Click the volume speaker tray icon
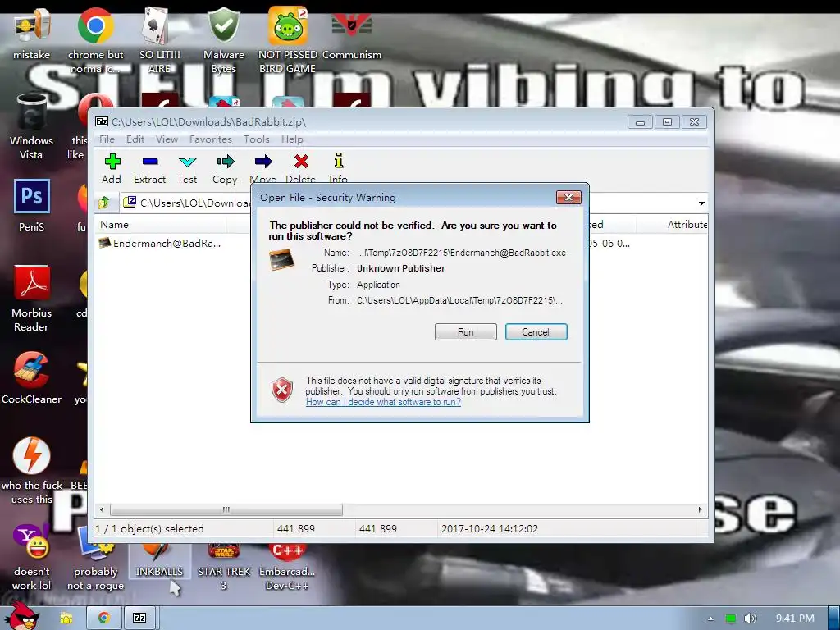The image size is (840, 630). [x=750, y=619]
